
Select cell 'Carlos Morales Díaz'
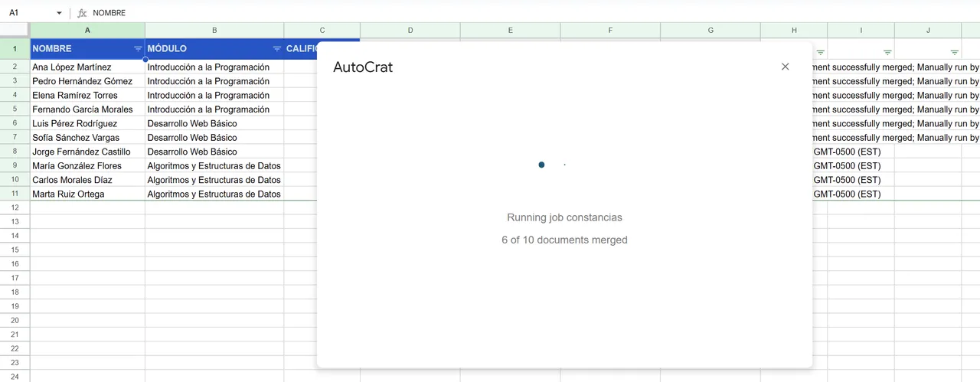(x=87, y=180)
